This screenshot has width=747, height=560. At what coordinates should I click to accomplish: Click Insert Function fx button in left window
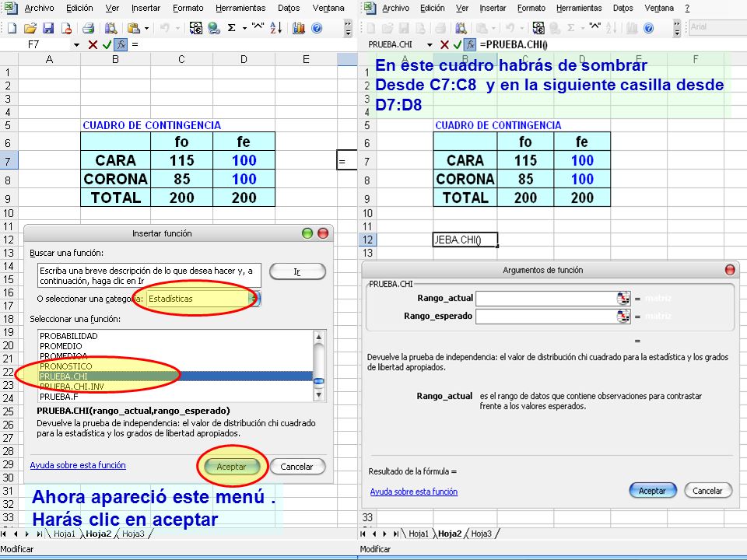pos(121,45)
